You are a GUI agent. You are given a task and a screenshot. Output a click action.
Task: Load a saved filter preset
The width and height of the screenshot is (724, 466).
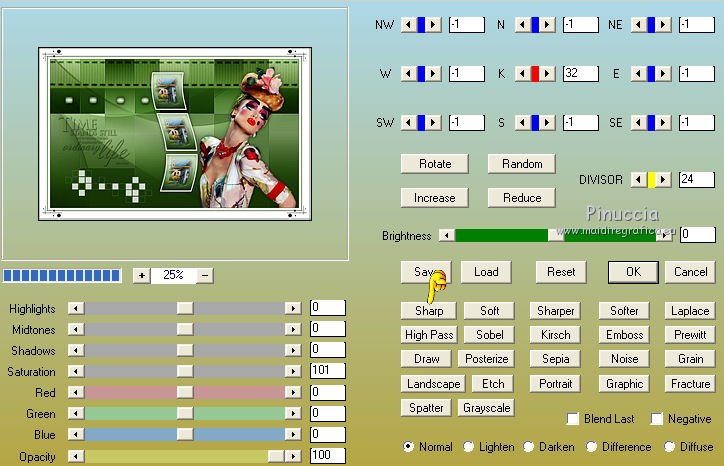point(486,272)
